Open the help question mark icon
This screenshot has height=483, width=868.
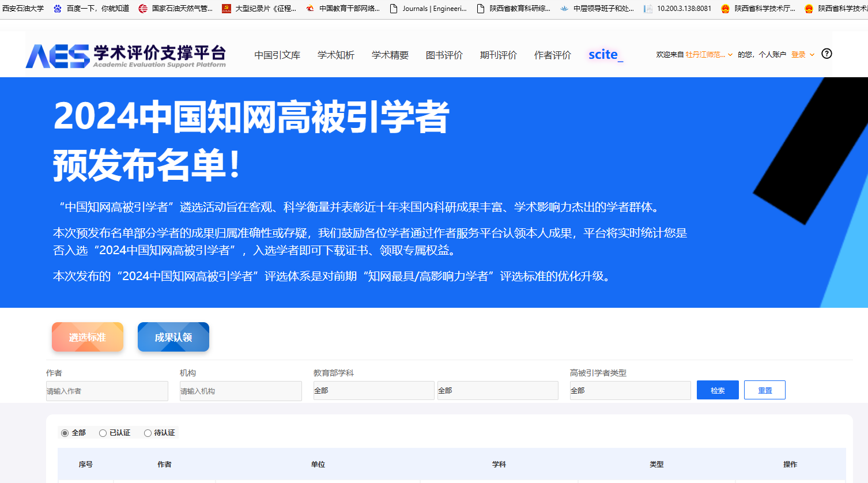pos(827,54)
